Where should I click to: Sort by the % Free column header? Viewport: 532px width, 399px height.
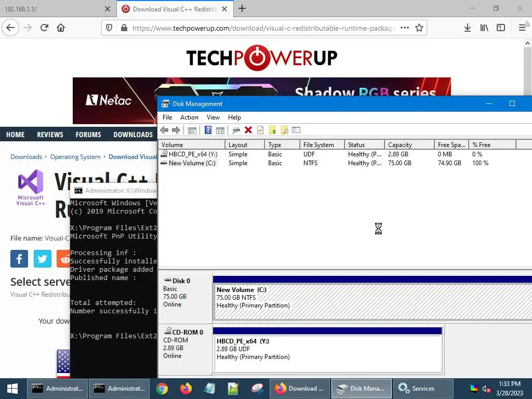(493, 144)
